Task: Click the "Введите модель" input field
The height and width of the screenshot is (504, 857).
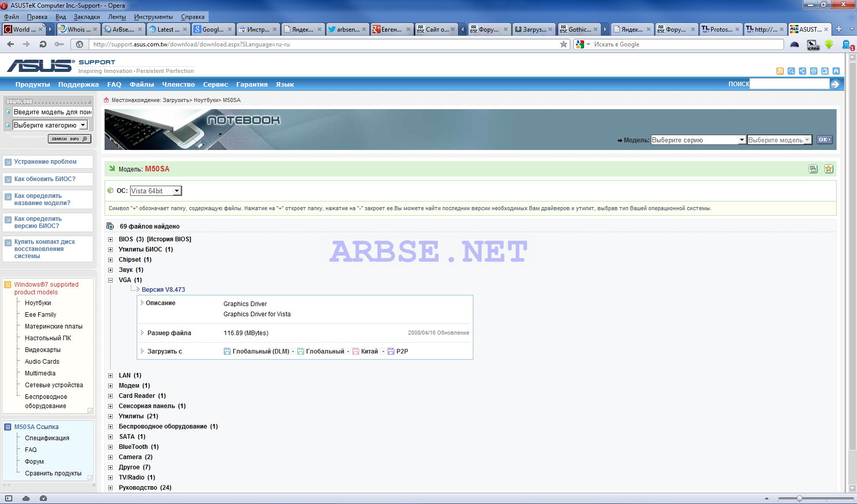Action: pyautogui.click(x=53, y=112)
